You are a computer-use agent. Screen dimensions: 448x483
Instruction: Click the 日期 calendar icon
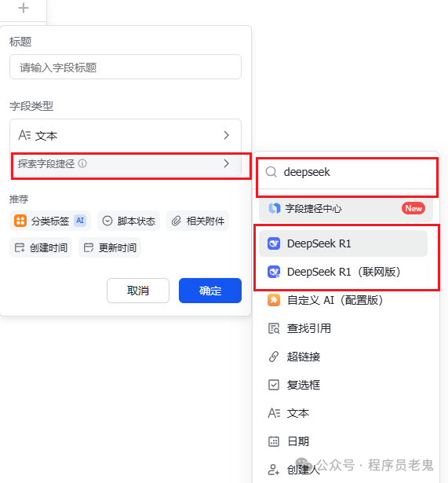click(274, 441)
